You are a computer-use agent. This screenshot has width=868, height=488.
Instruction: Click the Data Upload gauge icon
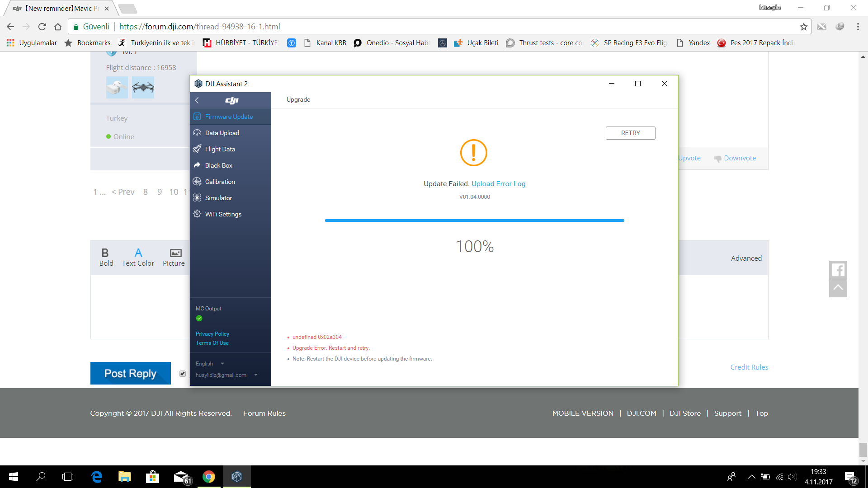point(197,133)
